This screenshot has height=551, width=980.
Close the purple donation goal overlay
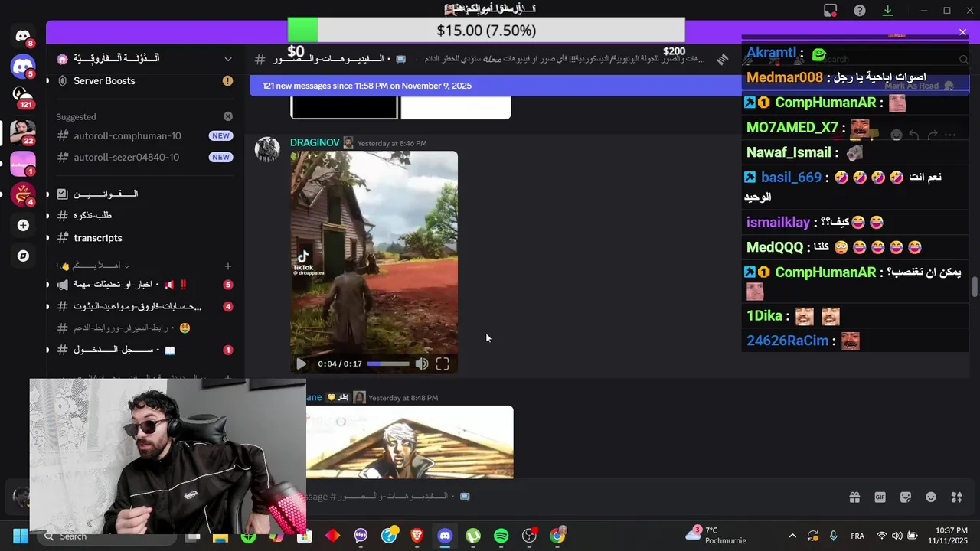(962, 32)
